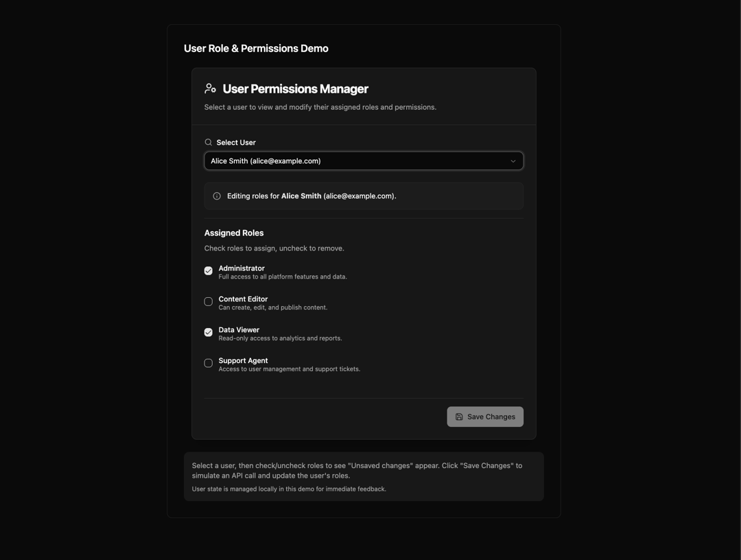Click the 'Select a user, then check/uncheck roles' instructions
The width and height of the screenshot is (741, 560).
tap(357, 471)
